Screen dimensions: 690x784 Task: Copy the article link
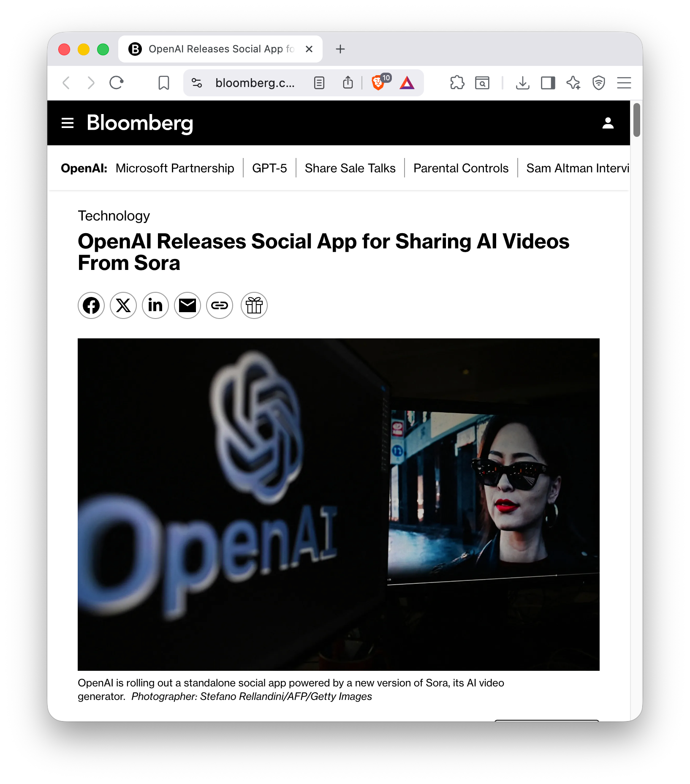[220, 305]
